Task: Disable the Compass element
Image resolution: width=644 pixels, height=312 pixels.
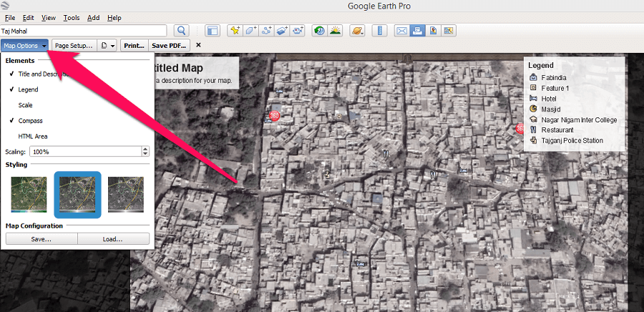Action: pos(30,121)
